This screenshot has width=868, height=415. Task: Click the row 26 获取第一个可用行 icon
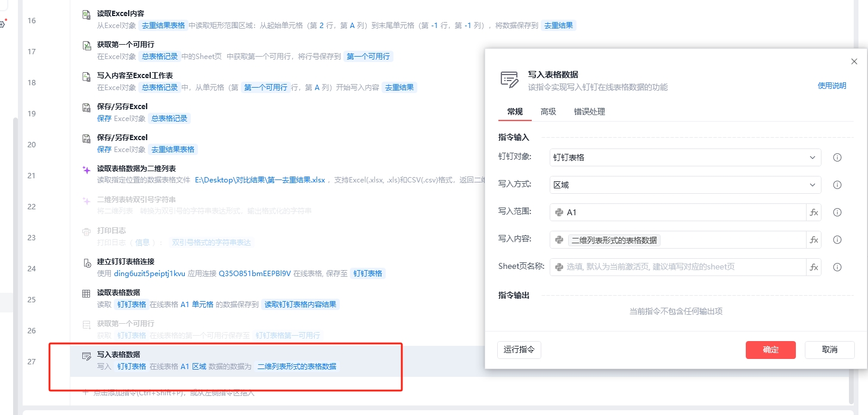click(x=86, y=324)
